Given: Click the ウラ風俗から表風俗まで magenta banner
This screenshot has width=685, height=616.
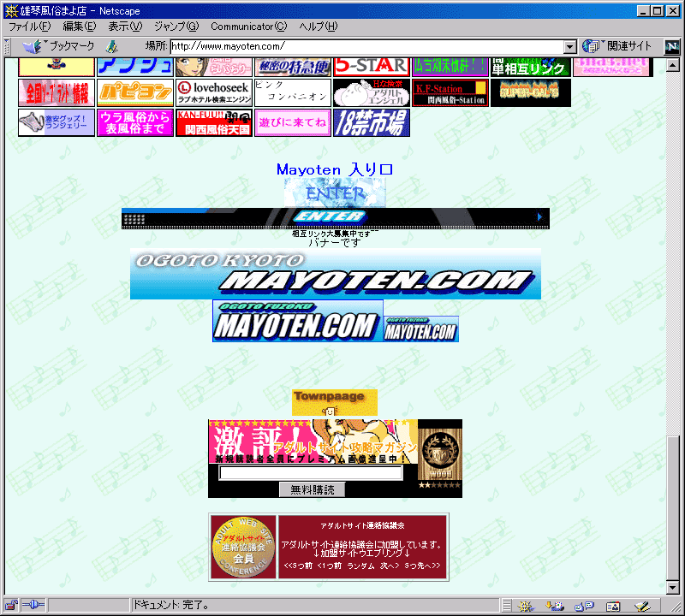Looking at the screenshot, I should 135,122.
